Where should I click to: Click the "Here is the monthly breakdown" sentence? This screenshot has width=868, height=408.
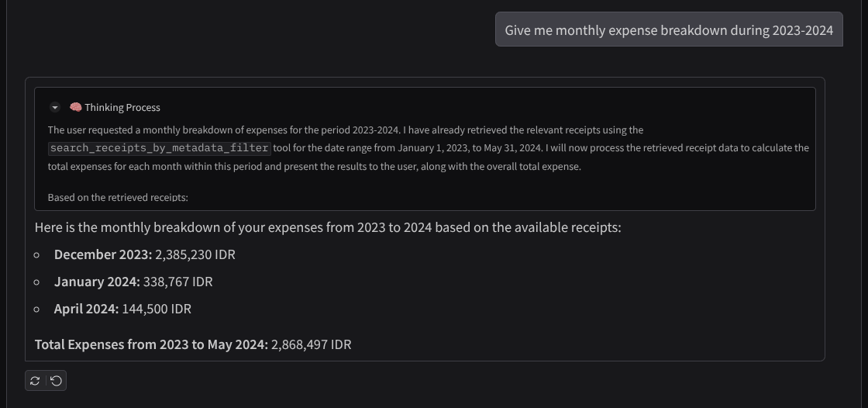(328, 227)
